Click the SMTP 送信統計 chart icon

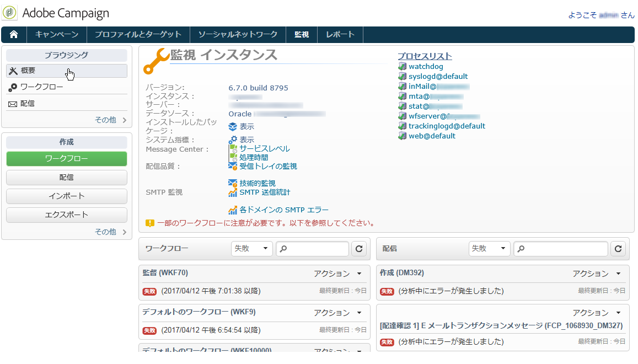pyautogui.click(x=233, y=192)
